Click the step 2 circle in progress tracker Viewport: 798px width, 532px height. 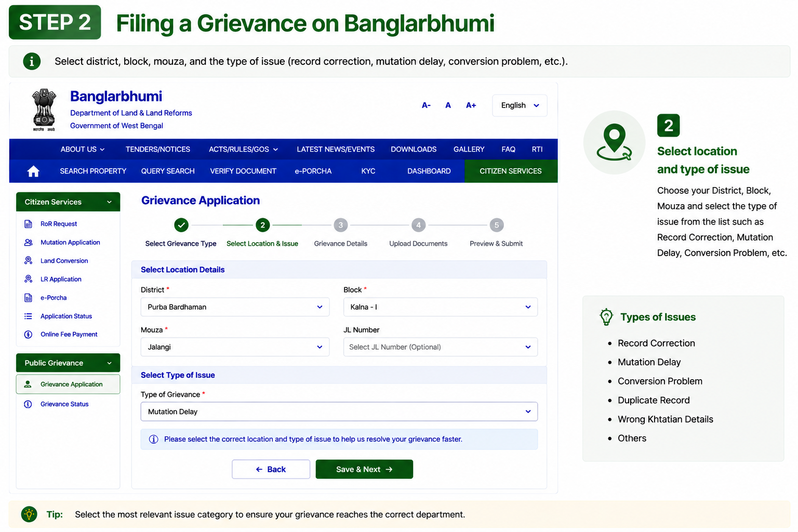tap(262, 225)
